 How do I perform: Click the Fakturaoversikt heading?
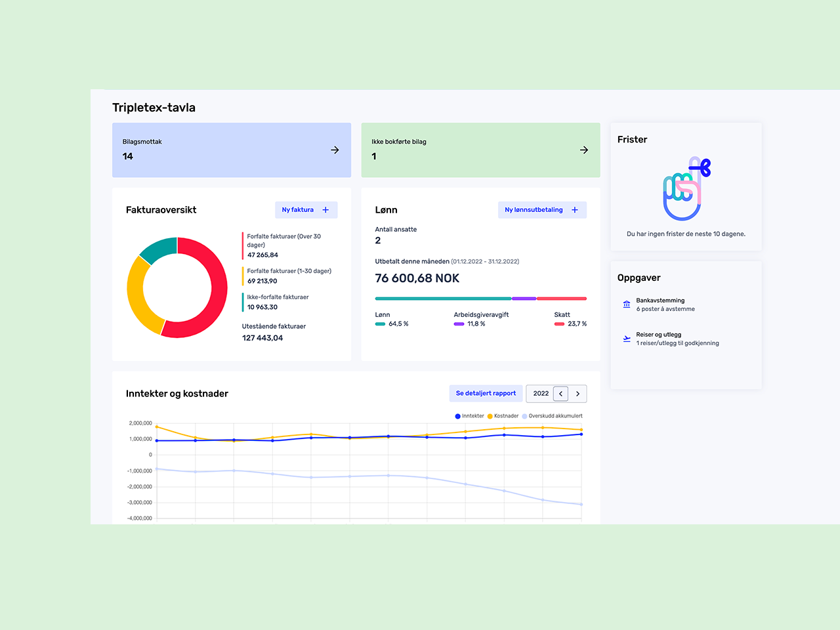pos(161,210)
